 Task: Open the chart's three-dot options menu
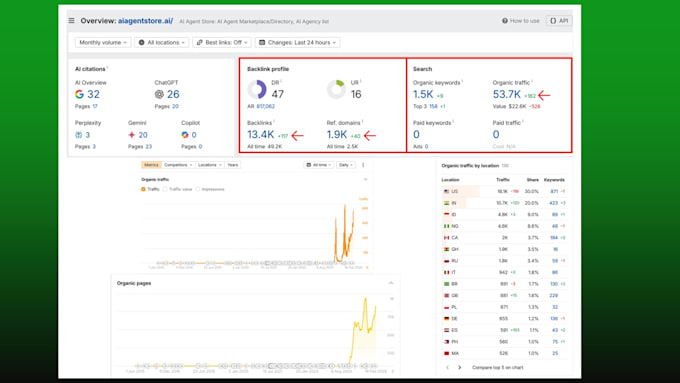point(363,165)
